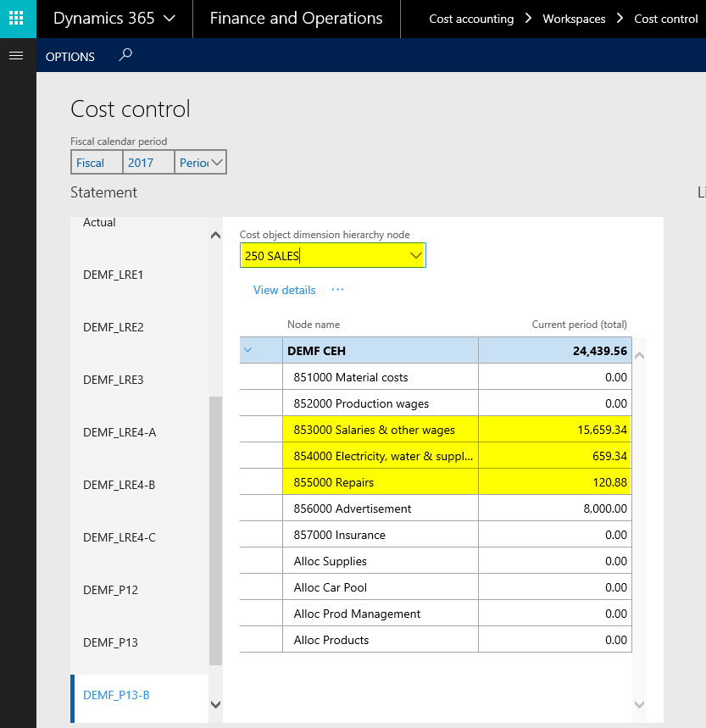706x728 pixels.
Task: Collapse the DEMF CEH row chevron
Action: (x=248, y=350)
